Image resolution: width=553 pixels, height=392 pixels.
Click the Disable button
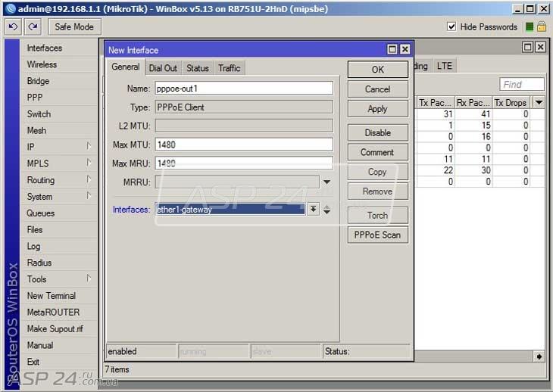click(x=378, y=132)
